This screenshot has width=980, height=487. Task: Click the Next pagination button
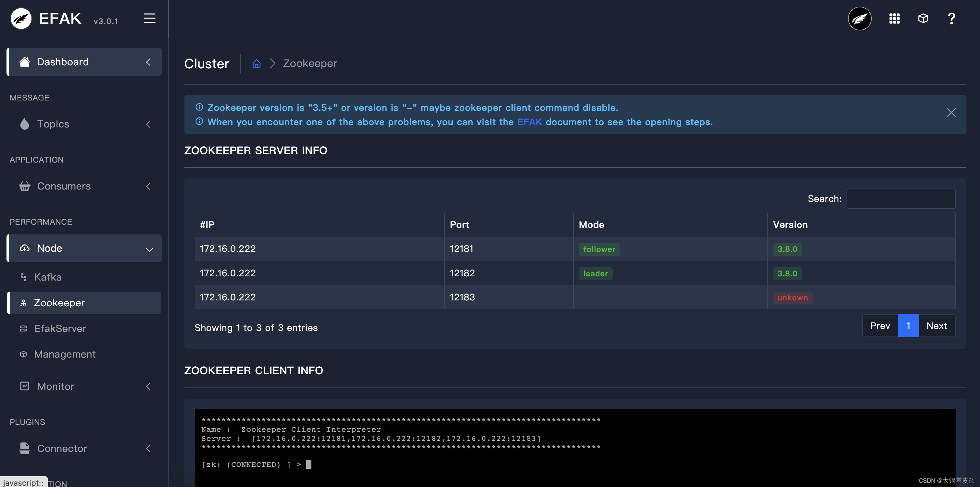pos(936,326)
